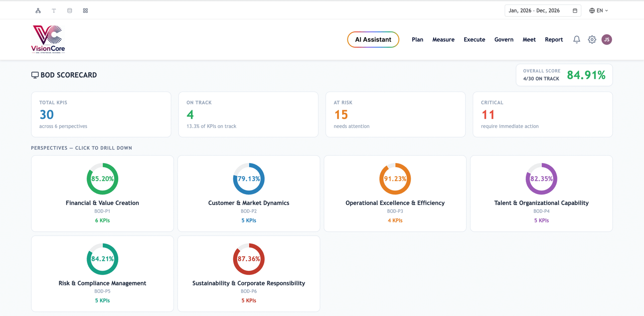The image size is (644, 316).
Task: Click the BOD-P5 code label
Action: click(x=102, y=291)
